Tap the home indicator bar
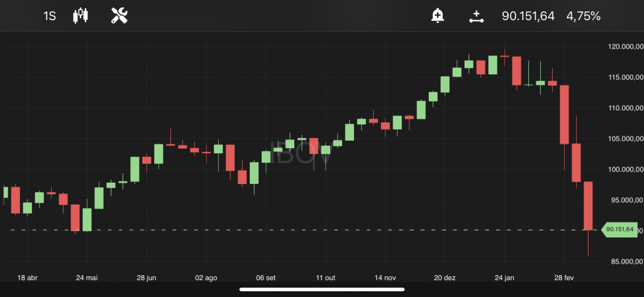 322,289
